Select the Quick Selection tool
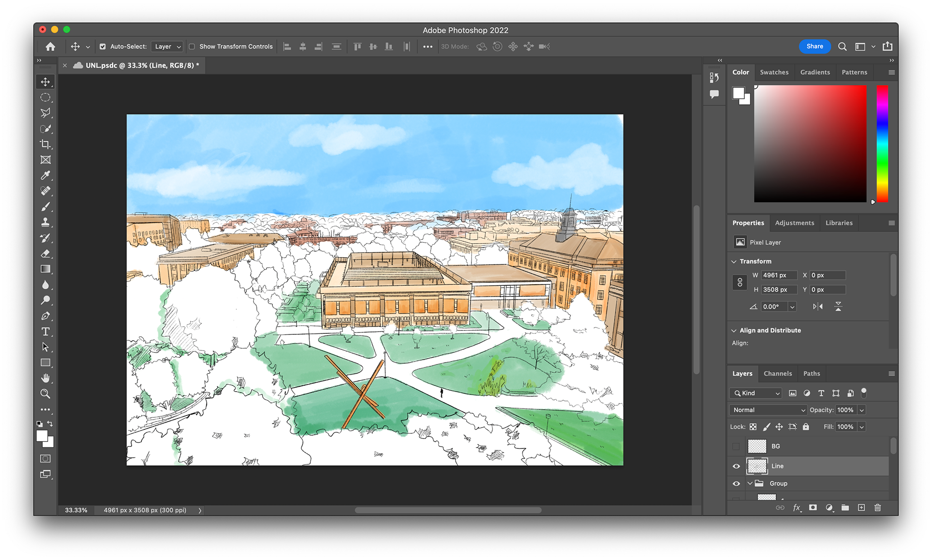This screenshot has width=932, height=560. (x=46, y=129)
